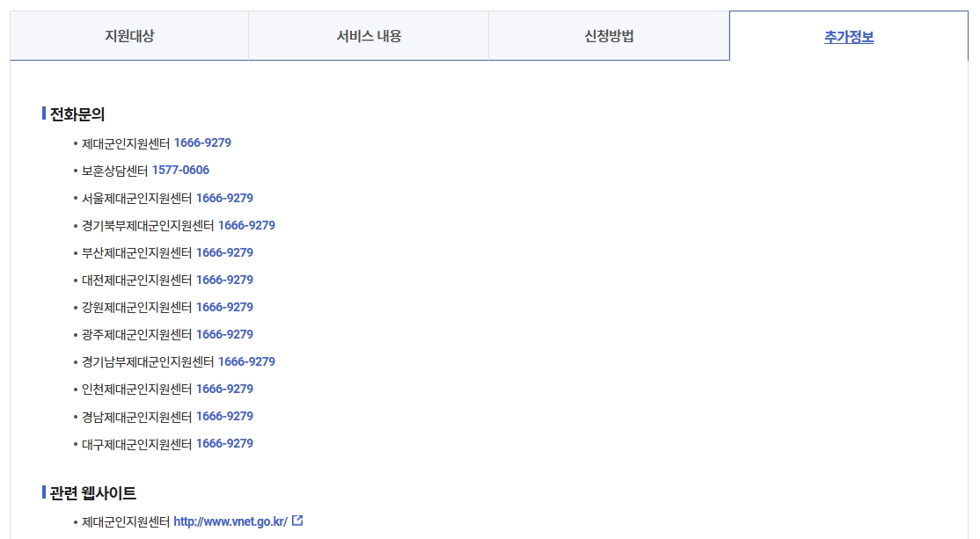The image size is (980, 539).
Task: Click 부산제대군인지원센터 phone number
Action: pos(224,253)
